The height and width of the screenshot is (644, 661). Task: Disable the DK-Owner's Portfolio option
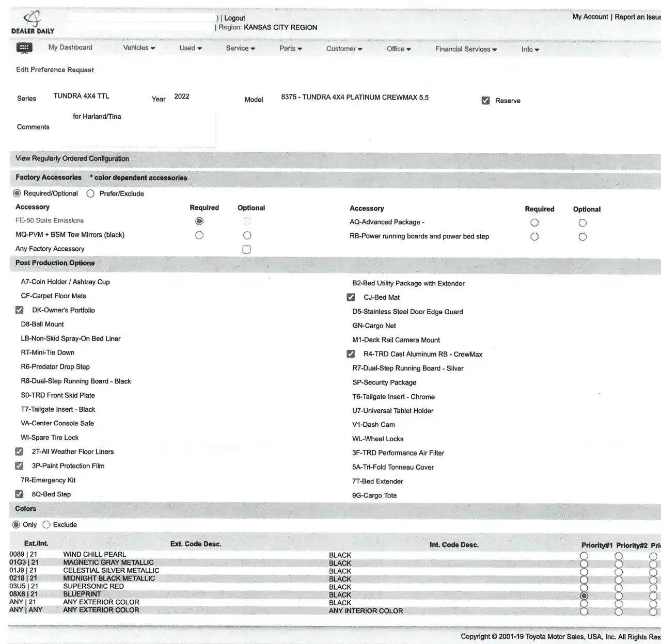[20, 310]
